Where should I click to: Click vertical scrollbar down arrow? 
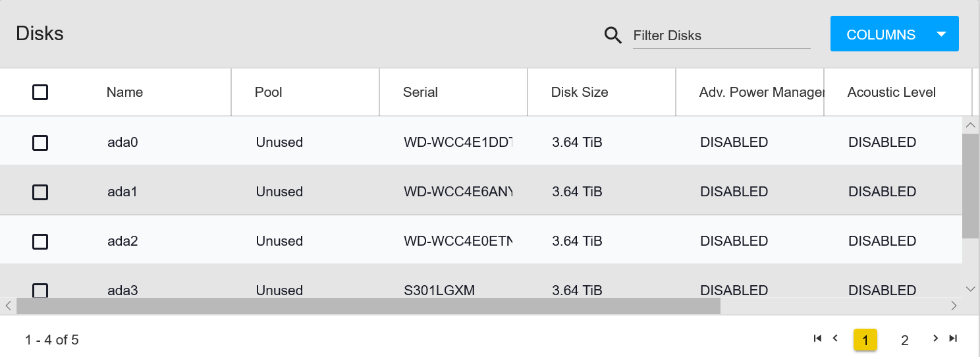click(970, 288)
